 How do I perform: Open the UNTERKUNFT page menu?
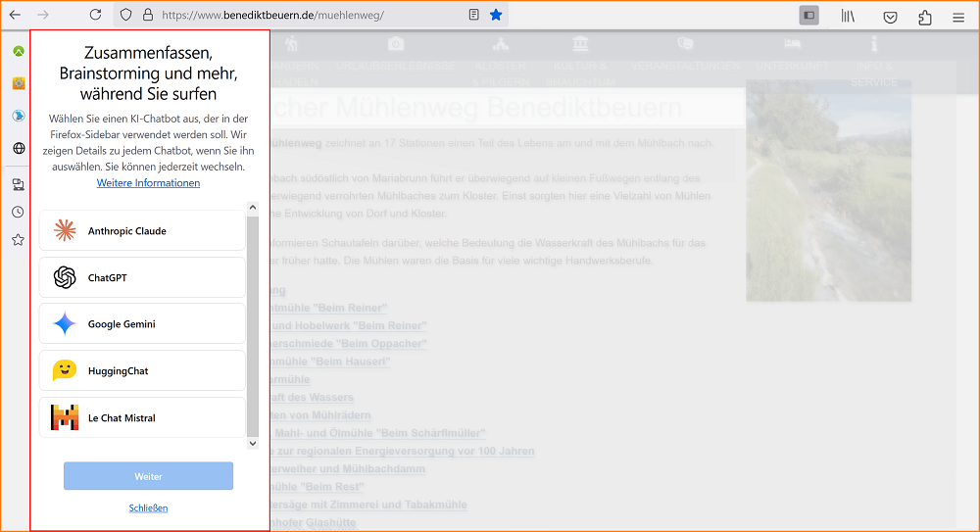[792, 56]
